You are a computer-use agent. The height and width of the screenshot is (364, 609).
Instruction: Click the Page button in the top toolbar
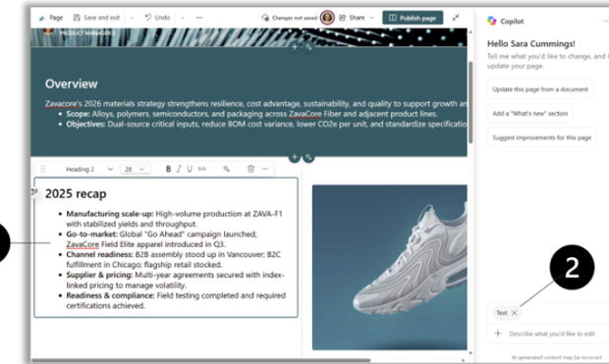pos(50,18)
